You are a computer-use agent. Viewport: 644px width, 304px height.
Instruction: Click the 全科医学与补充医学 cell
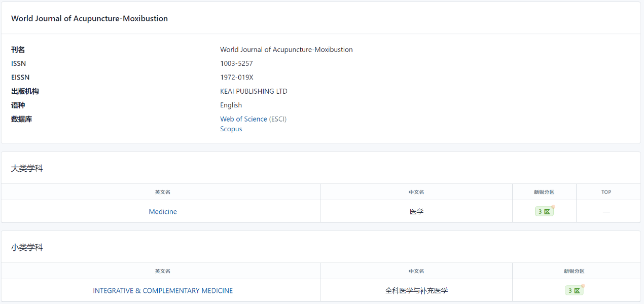[416, 291]
